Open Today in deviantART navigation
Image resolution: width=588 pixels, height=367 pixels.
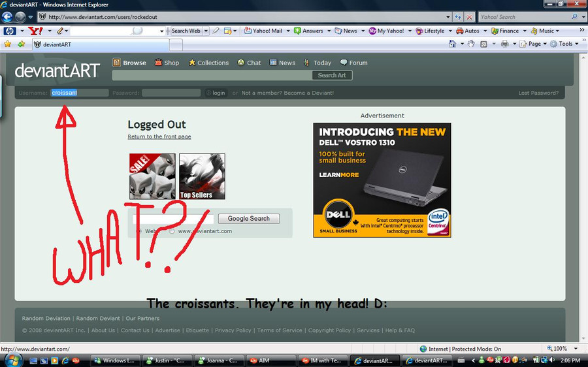318,63
